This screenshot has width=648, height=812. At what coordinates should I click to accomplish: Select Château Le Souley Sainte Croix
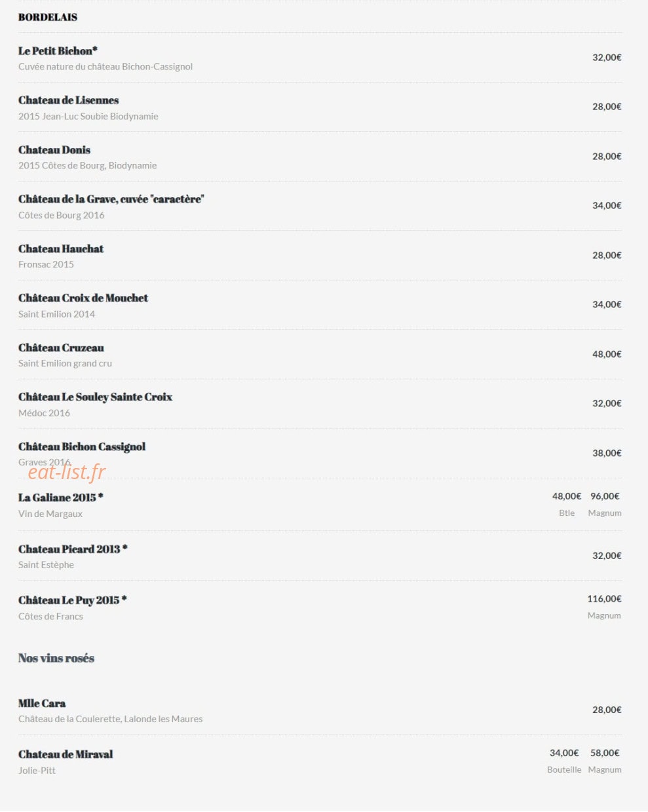coord(95,397)
